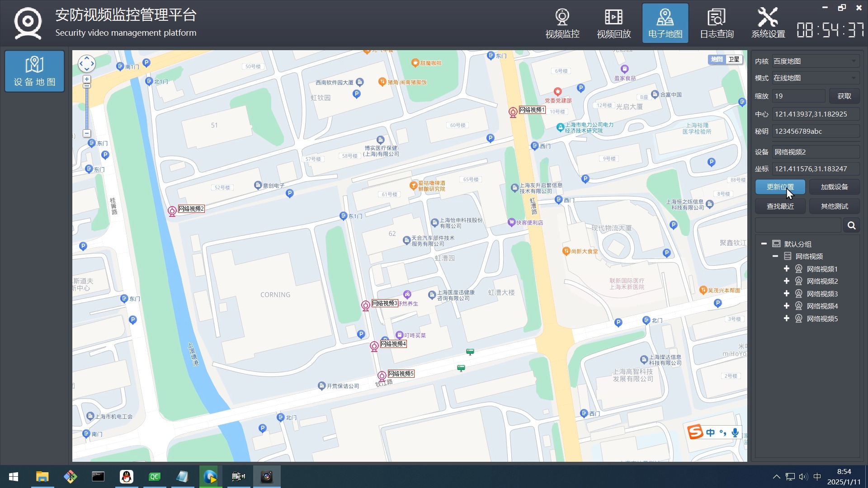Click the 网络视频2 camera marker on map
Screen dimensions: 868x488
[x=172, y=211]
